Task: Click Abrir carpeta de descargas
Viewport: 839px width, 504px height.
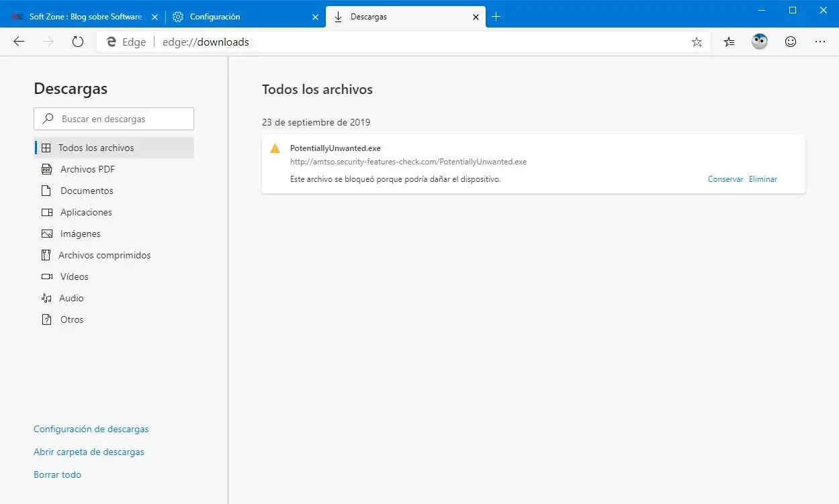Action: point(89,452)
